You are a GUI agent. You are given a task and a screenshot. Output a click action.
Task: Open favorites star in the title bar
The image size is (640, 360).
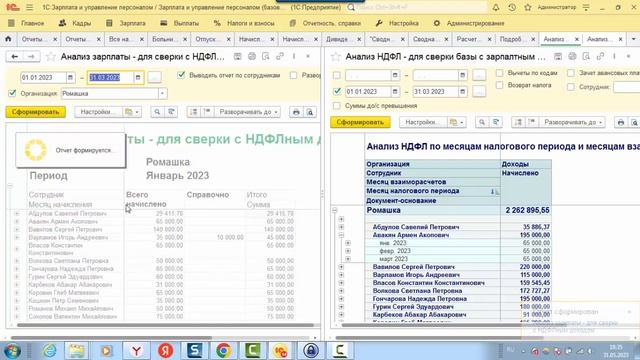click(528, 7)
